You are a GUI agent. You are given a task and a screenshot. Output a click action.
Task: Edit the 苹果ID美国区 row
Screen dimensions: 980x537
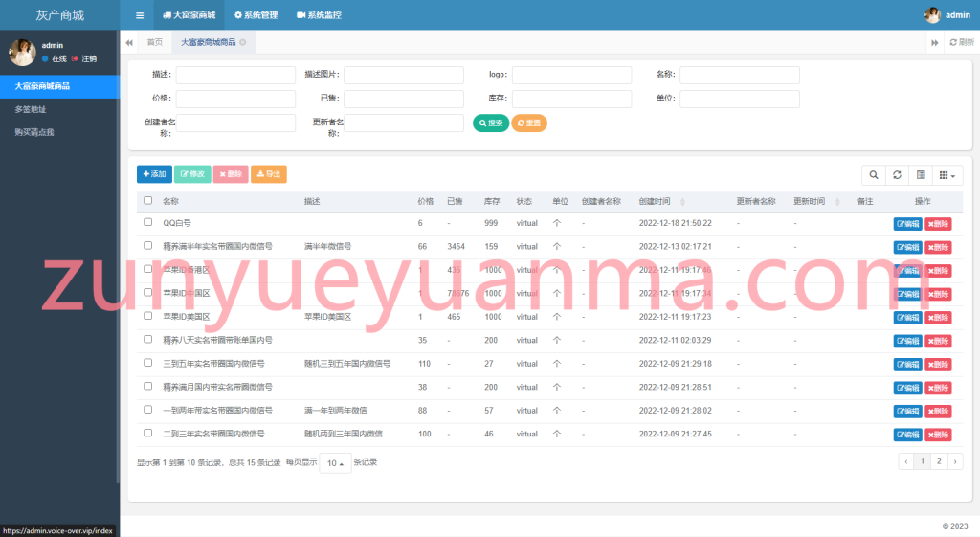(907, 318)
